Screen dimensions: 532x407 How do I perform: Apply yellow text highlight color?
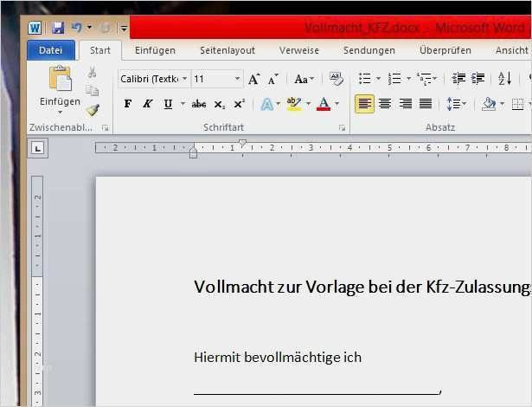[x=293, y=104]
